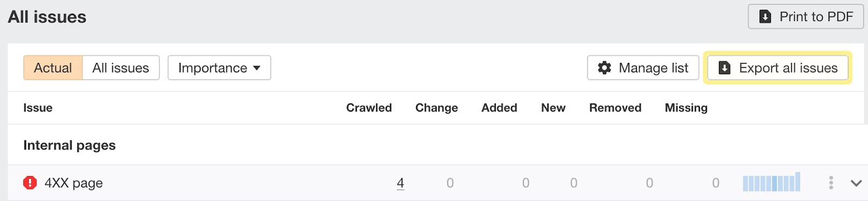Click the Print to PDF download icon

tap(765, 17)
